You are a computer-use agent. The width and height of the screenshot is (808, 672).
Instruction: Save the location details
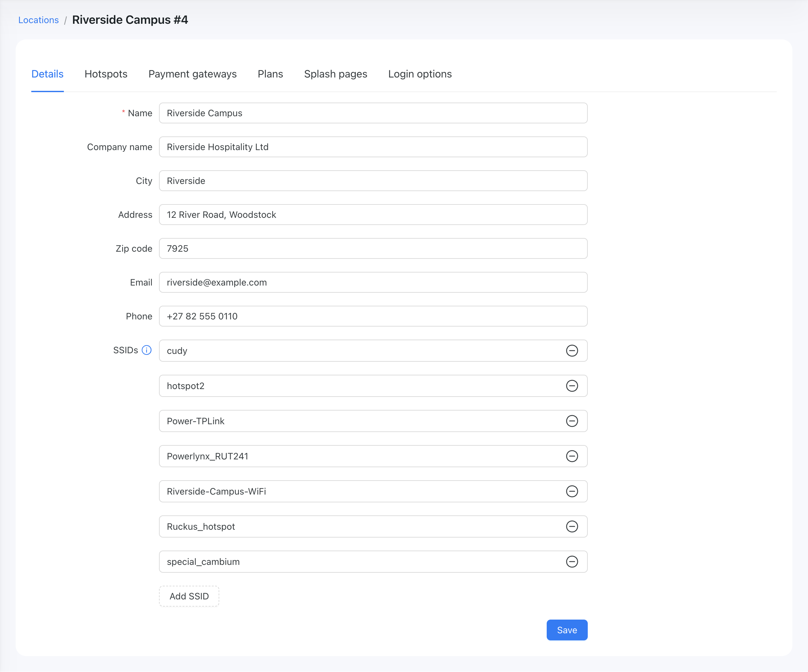pos(567,630)
